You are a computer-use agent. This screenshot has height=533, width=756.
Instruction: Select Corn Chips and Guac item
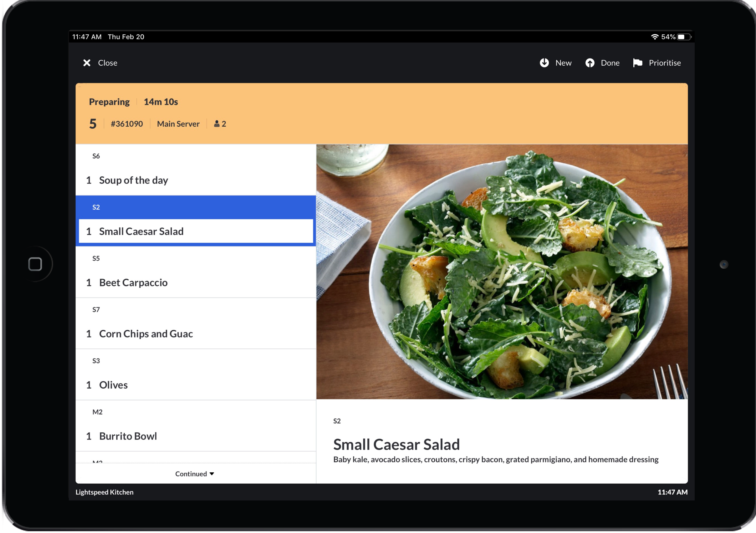click(x=146, y=334)
